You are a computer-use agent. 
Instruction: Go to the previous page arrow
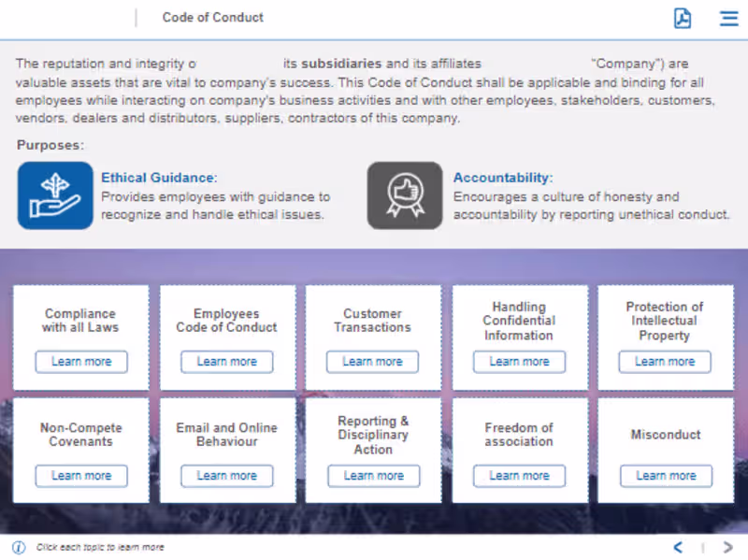(x=678, y=547)
